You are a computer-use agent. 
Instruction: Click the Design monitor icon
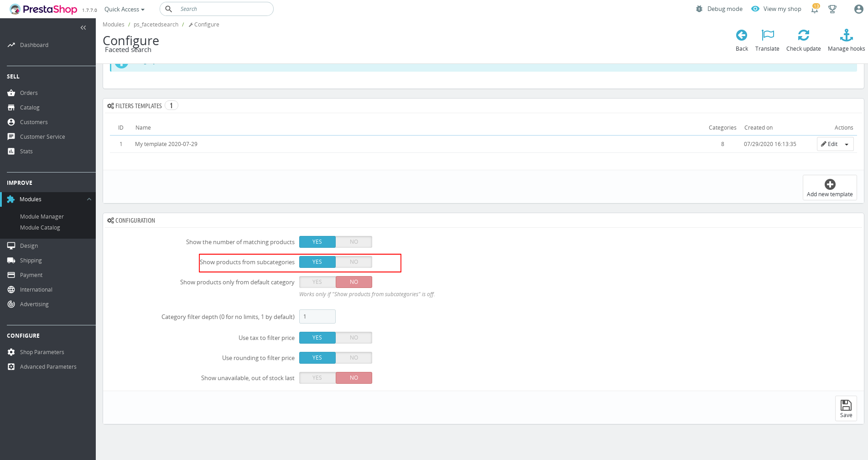pyautogui.click(x=11, y=246)
